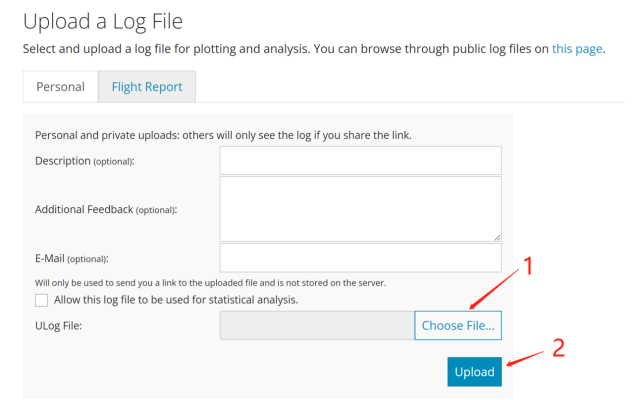Click the e-mail privacy note text
Screen dimensions: 635x400
tap(210, 283)
